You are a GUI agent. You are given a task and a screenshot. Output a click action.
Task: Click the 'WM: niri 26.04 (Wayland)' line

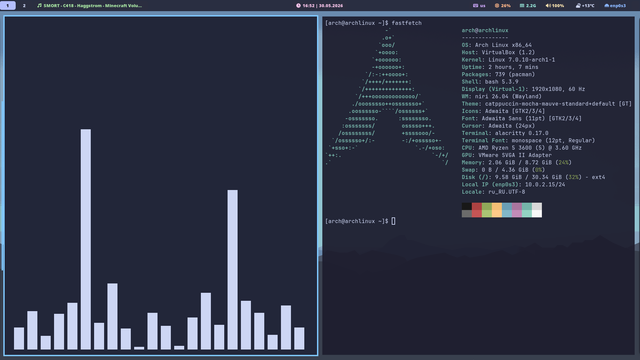(502, 96)
